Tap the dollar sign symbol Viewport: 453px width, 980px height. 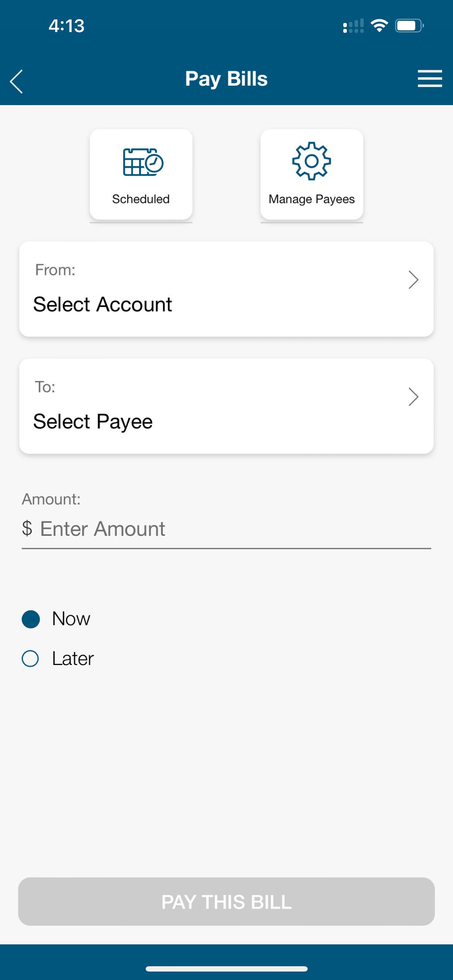(27, 528)
